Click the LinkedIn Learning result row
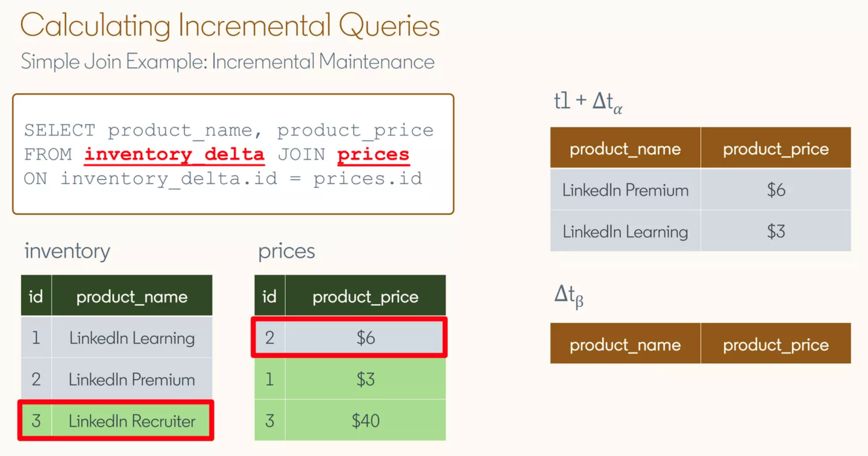This screenshot has width=868, height=456. (700, 231)
